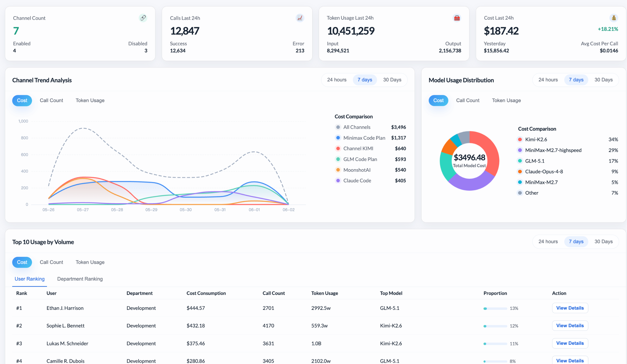Screen dimensions: 627x364
Task: Click the Token Usage column header
Action: point(325,293)
